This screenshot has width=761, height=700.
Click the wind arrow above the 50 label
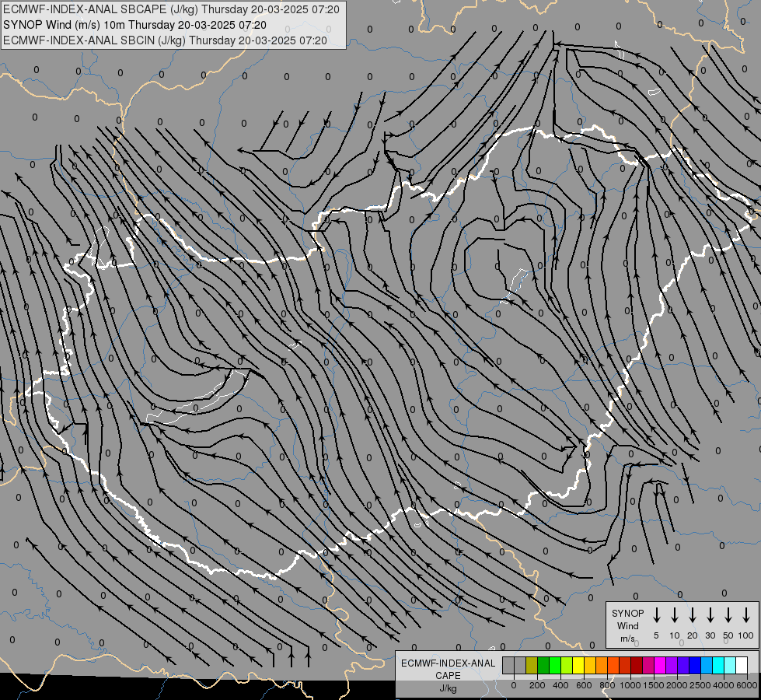pyautogui.click(x=728, y=615)
